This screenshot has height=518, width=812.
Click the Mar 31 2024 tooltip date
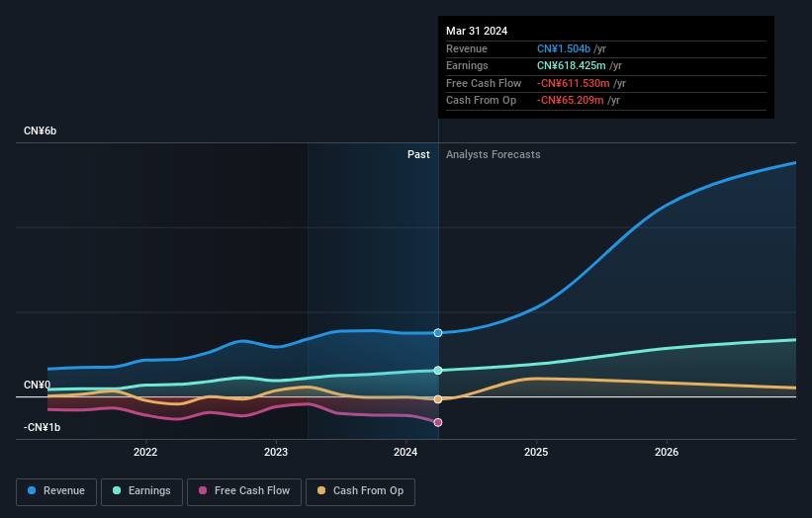(x=477, y=31)
